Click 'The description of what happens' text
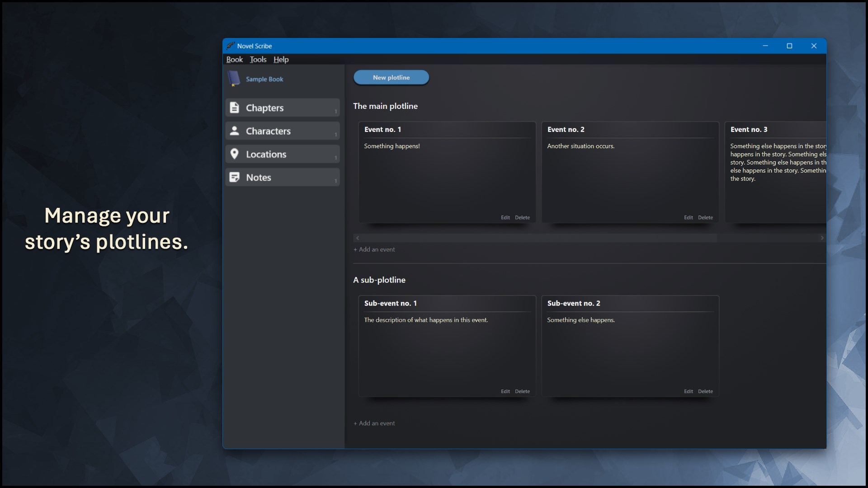Image resolution: width=868 pixels, height=488 pixels. (x=426, y=320)
